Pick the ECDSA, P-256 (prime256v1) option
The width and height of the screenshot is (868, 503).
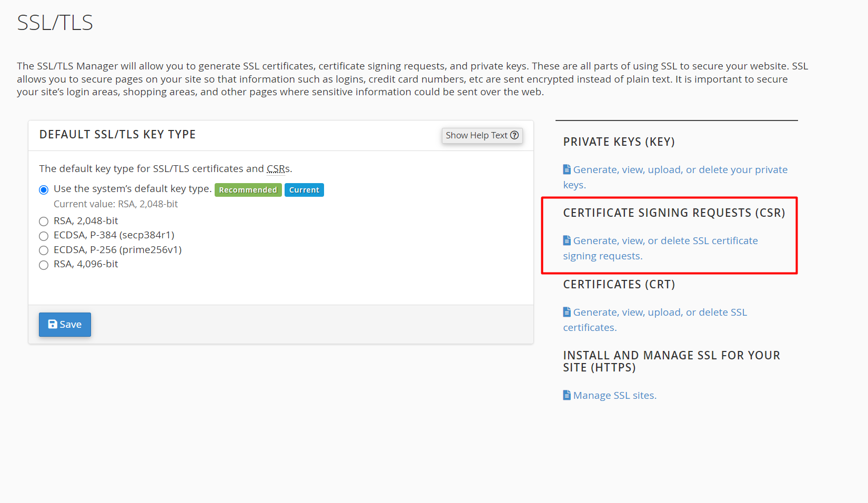pos(44,250)
